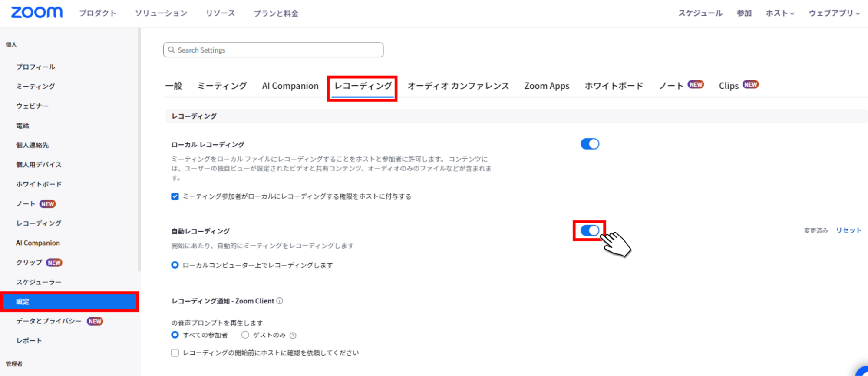Open the ホスト dropdown in top bar
The width and height of the screenshot is (868, 376).
click(780, 13)
